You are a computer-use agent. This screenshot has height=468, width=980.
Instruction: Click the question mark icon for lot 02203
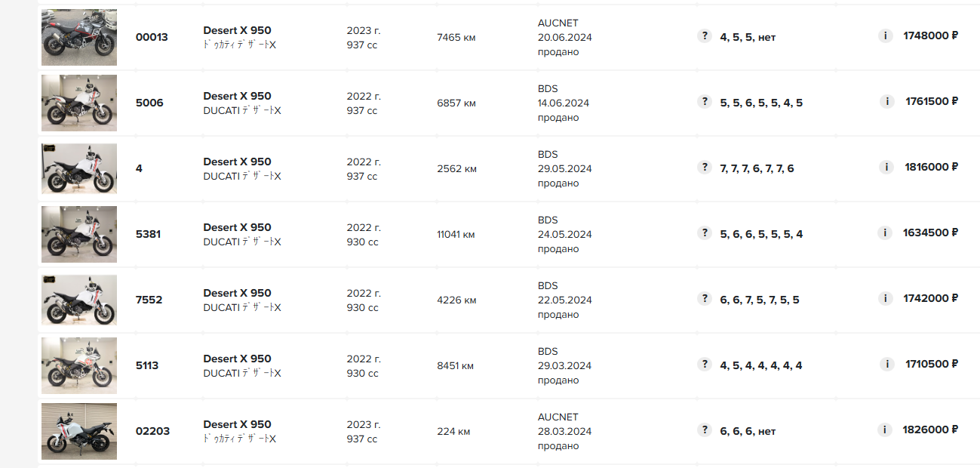705,430
